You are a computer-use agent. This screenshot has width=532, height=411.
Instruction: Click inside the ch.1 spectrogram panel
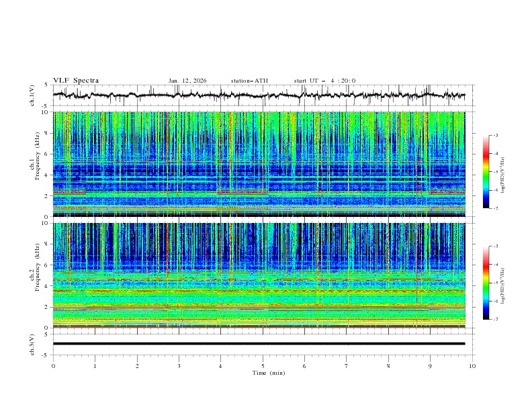tap(259, 164)
